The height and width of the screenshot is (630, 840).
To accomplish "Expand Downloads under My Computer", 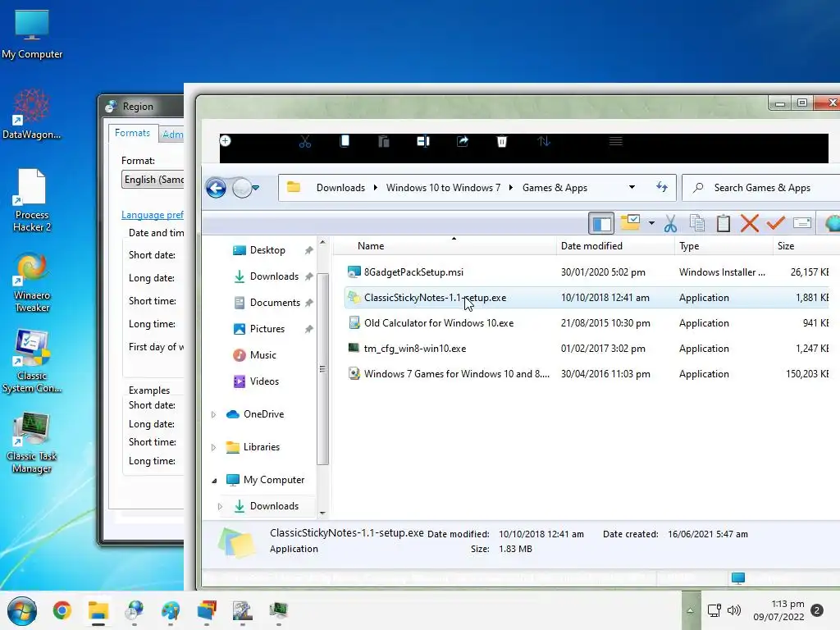I will click(220, 506).
